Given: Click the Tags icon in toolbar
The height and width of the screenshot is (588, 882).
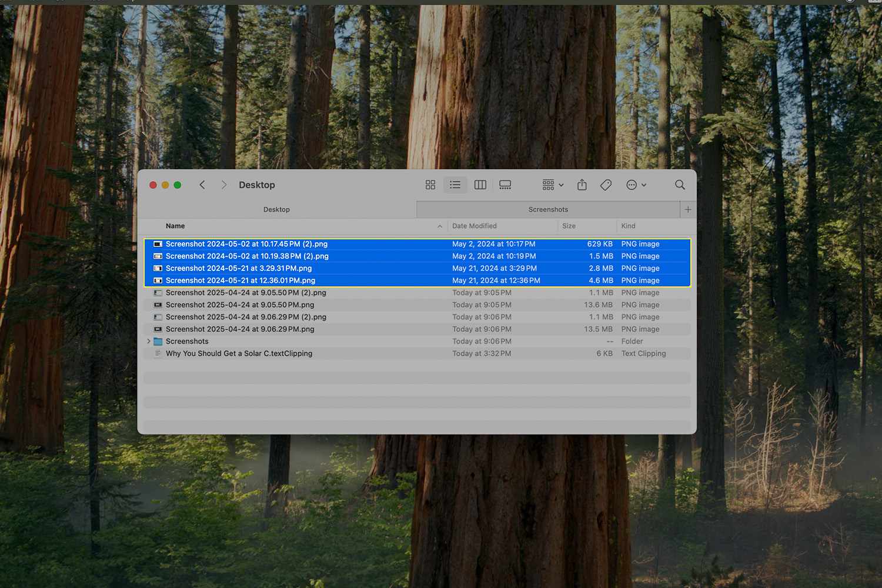Looking at the screenshot, I should (606, 185).
